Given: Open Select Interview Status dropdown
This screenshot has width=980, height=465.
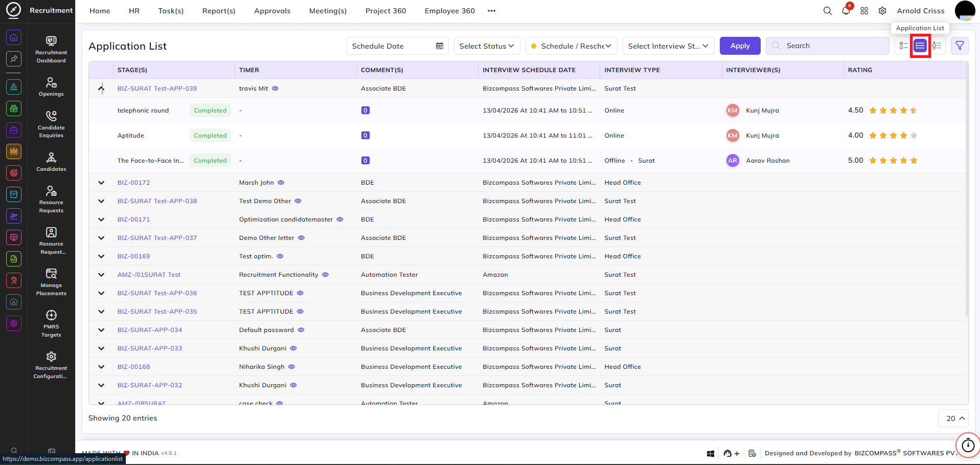Looking at the screenshot, I should coord(668,46).
